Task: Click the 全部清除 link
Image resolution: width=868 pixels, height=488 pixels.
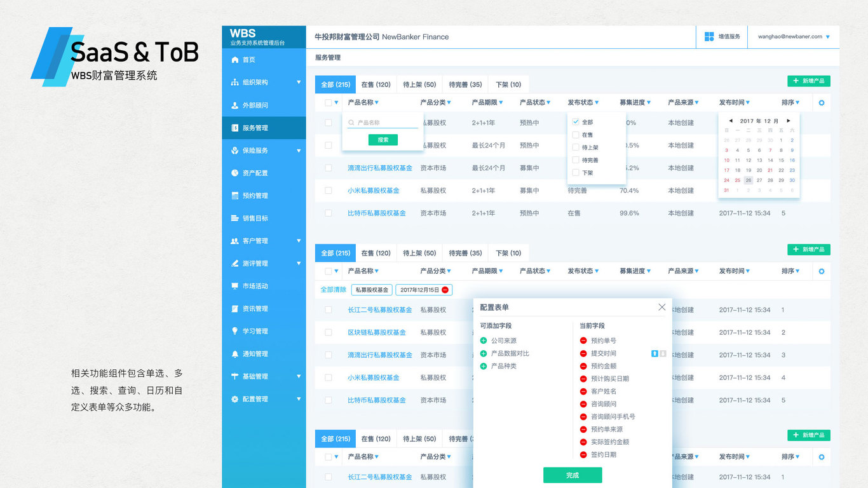Action: pyautogui.click(x=334, y=290)
